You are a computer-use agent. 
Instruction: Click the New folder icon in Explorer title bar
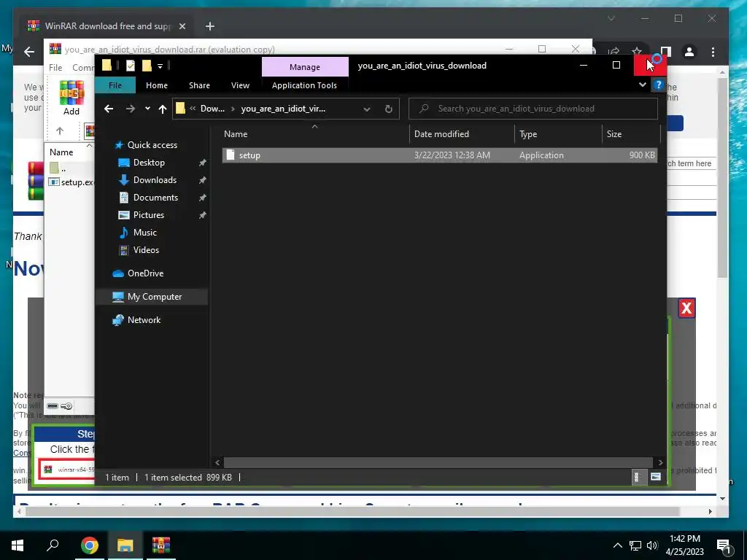(x=147, y=66)
